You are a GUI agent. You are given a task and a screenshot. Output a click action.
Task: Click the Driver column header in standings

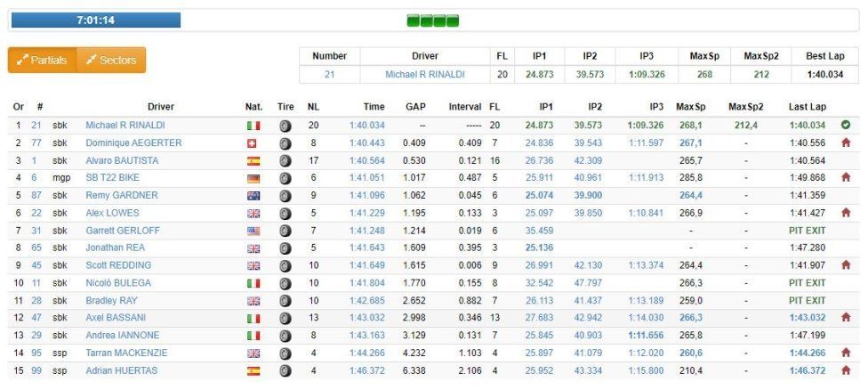pos(161,107)
